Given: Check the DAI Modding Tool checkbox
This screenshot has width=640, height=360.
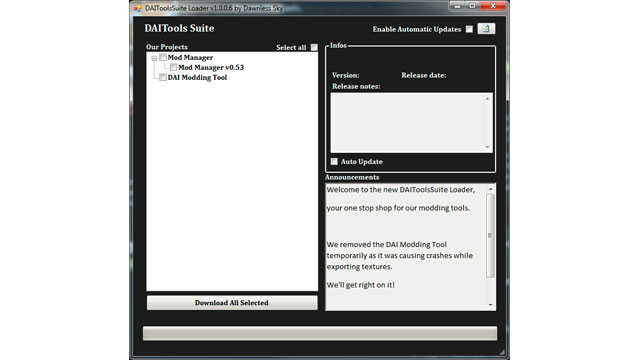Looking at the screenshot, I should click(x=163, y=77).
